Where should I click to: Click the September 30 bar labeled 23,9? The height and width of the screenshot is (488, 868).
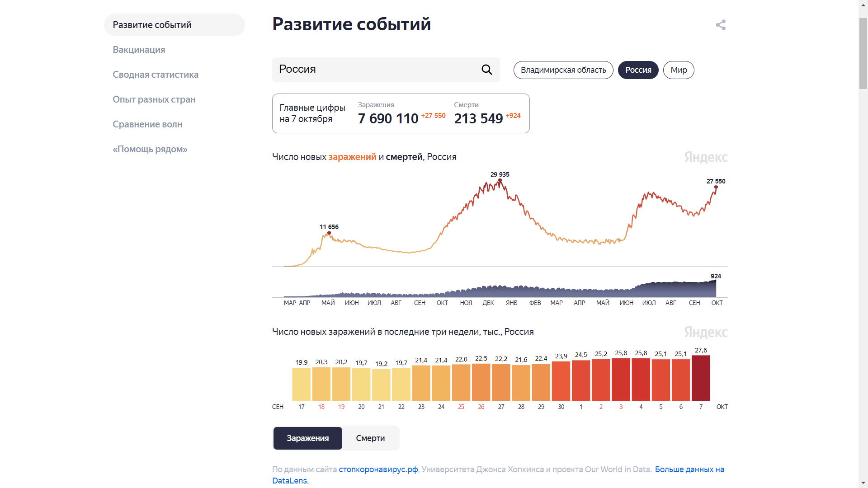(x=561, y=381)
